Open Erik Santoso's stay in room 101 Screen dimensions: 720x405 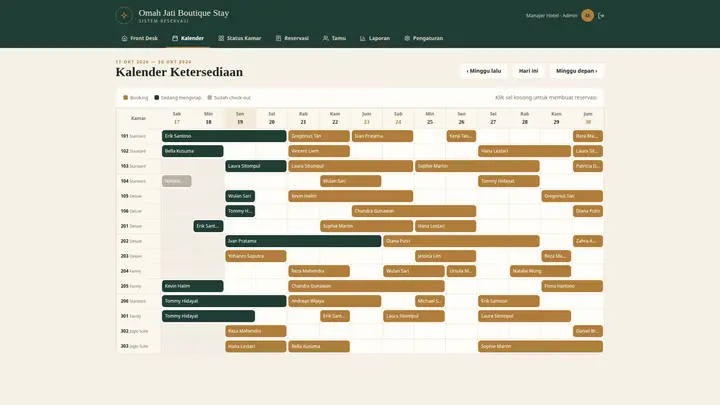coord(224,136)
